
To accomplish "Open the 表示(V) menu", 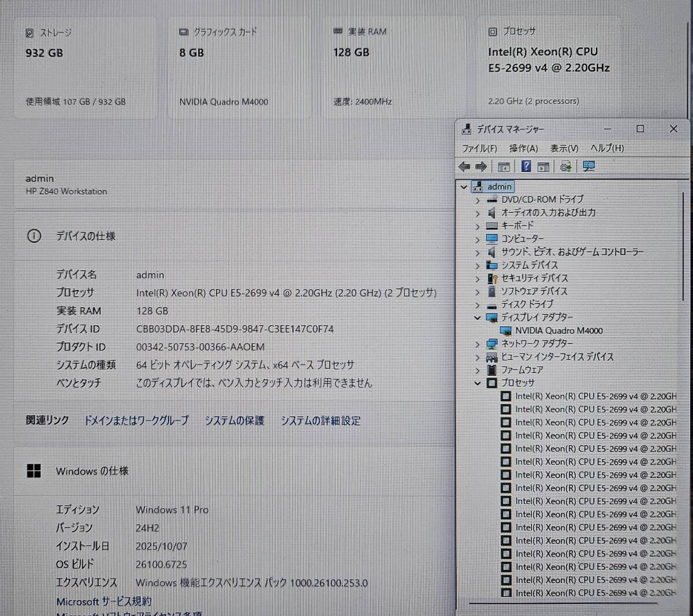I will [564, 148].
